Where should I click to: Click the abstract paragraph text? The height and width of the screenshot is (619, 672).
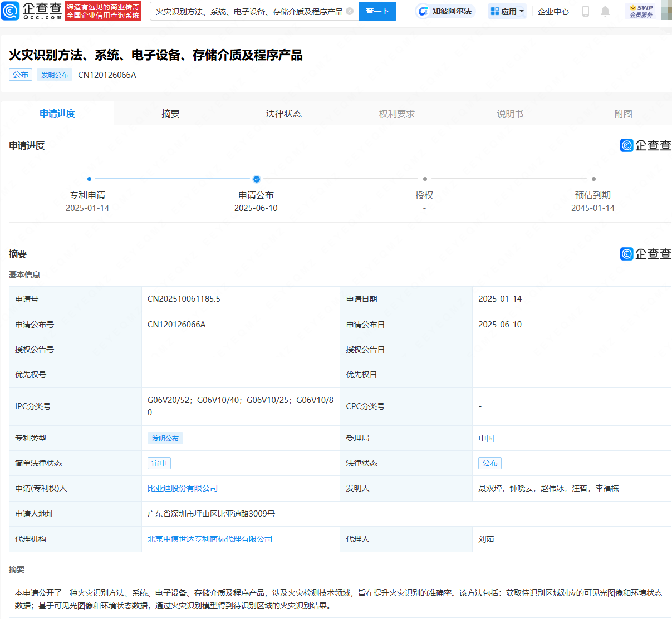339,600
